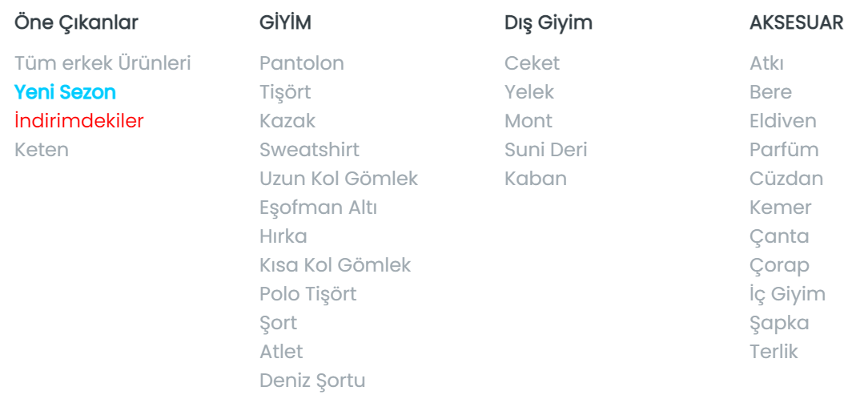
Task: Select the Yeni Sezon link
Action: [x=65, y=92]
